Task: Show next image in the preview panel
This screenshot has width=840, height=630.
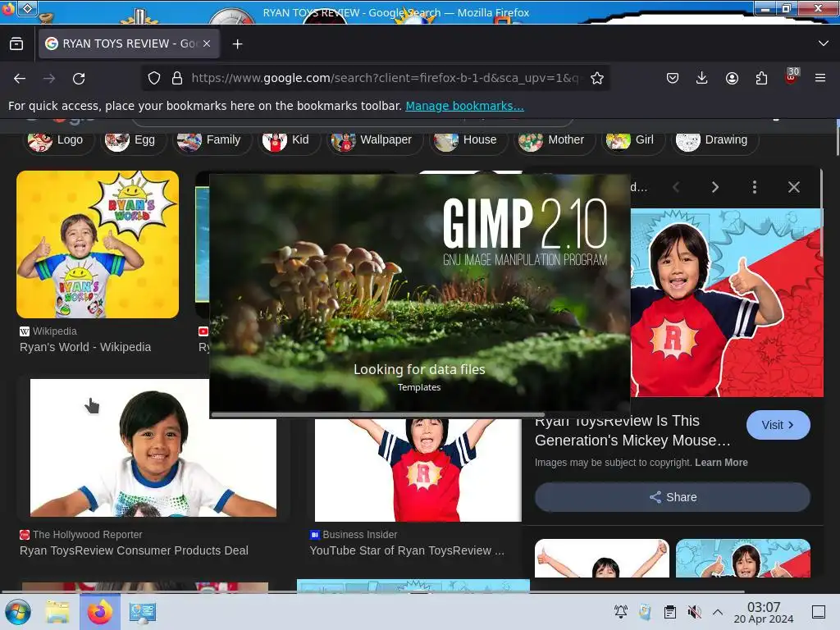Action: (x=715, y=187)
